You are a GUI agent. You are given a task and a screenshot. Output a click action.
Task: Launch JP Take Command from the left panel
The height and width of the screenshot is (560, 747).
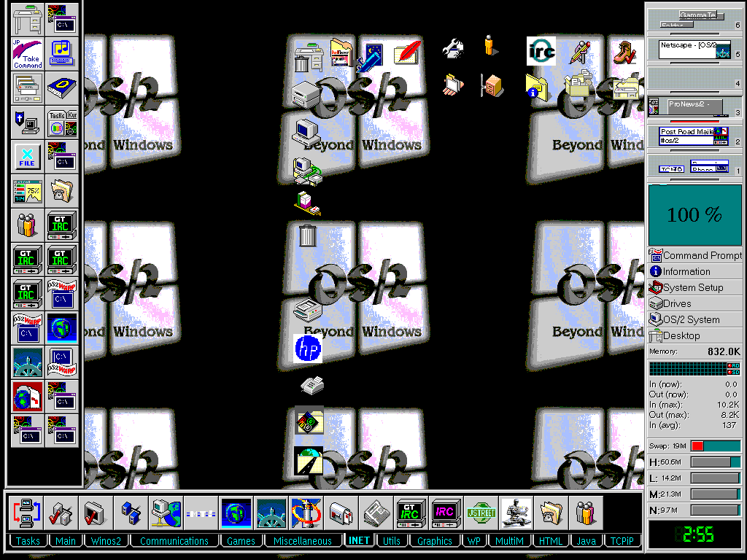click(28, 54)
